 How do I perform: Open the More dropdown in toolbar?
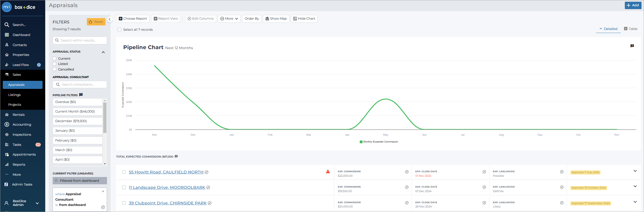tap(229, 19)
